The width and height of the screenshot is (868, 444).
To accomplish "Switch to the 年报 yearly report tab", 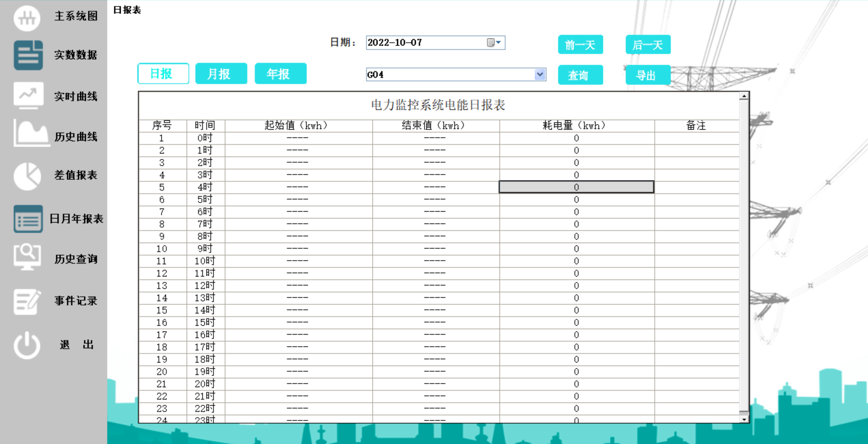I will pos(281,73).
